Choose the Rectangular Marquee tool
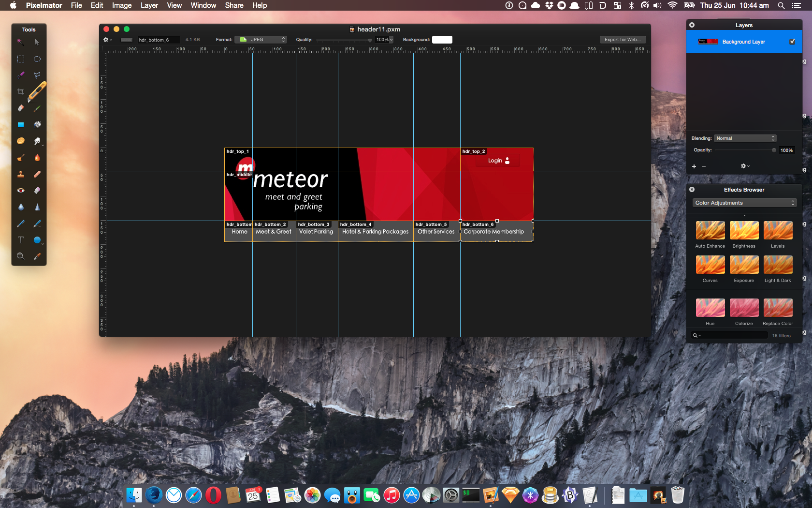Image resolution: width=812 pixels, height=508 pixels. tap(20, 59)
